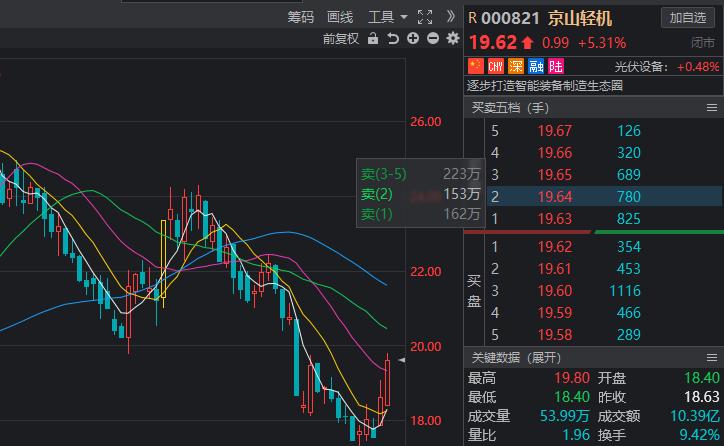Click the 换手 value 9.42%
The image size is (724, 446).
[x=699, y=435]
